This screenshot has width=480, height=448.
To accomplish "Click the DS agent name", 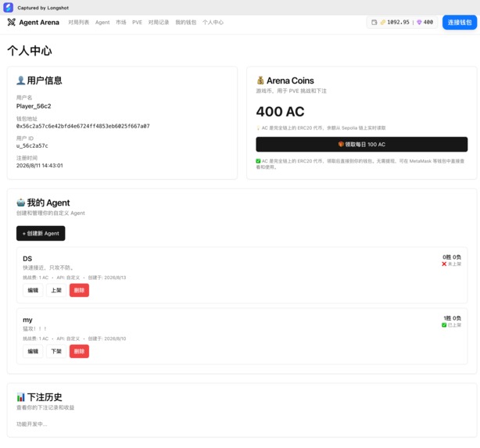I will tap(27, 259).
